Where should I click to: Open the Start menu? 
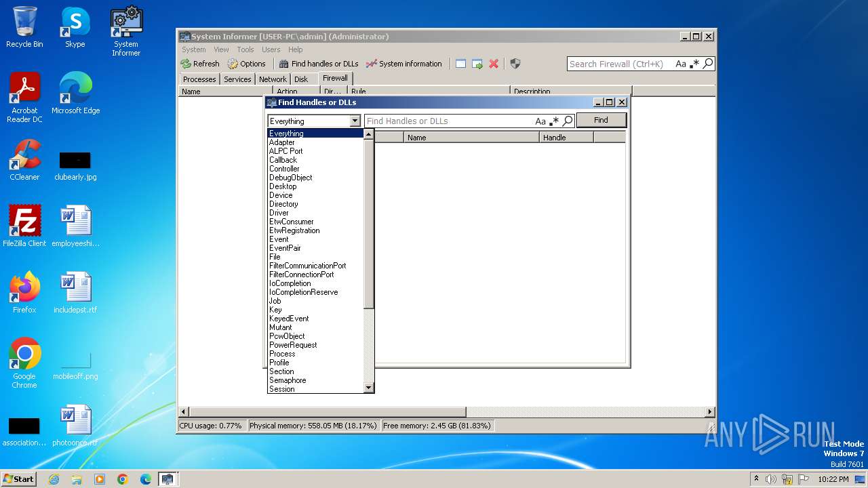[x=19, y=479]
